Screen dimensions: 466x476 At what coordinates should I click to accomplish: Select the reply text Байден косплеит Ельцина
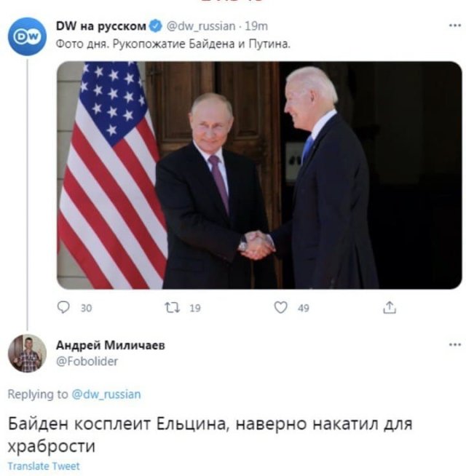[117, 424]
